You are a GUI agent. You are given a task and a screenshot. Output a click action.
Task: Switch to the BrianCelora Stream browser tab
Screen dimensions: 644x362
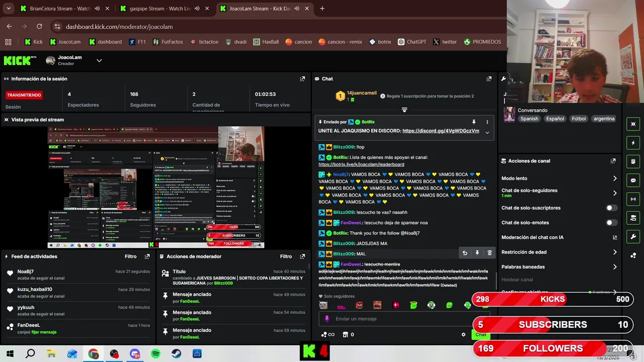pos(65,9)
